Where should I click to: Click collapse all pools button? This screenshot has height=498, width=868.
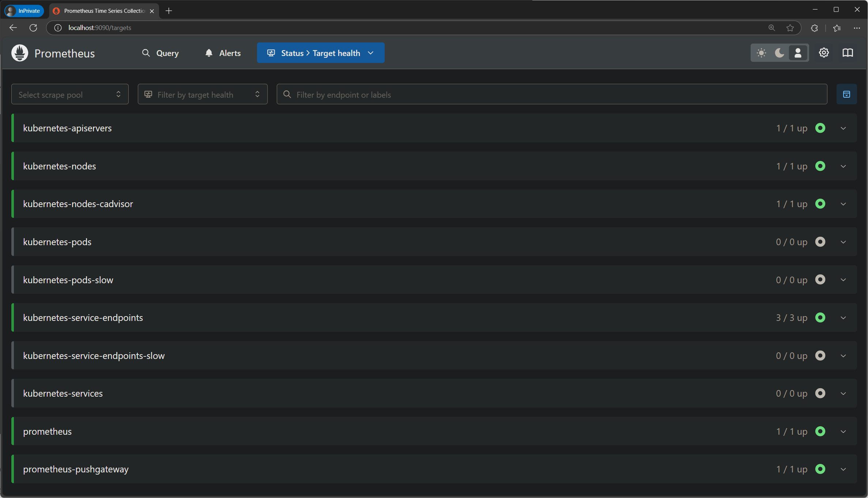click(x=846, y=94)
